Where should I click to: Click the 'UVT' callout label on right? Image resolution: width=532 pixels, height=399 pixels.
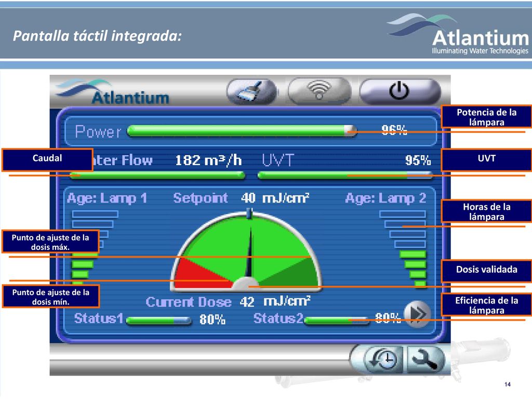pos(486,159)
